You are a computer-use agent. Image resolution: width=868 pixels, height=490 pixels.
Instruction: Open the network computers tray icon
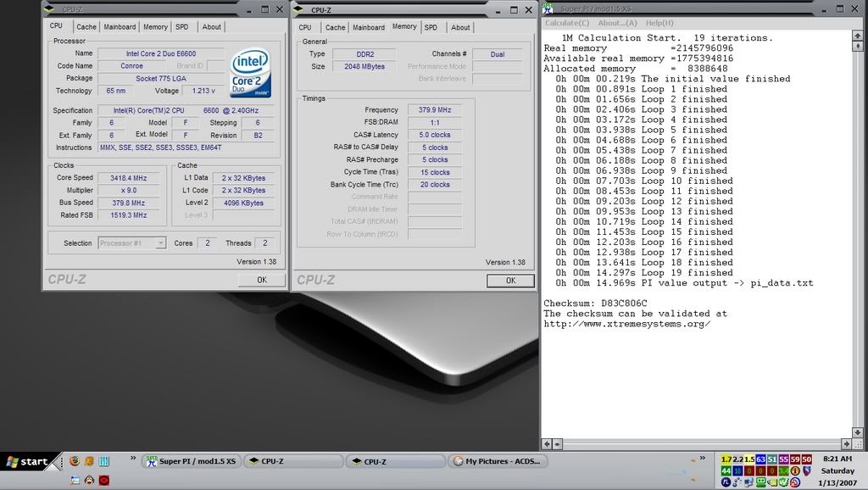[749, 482]
